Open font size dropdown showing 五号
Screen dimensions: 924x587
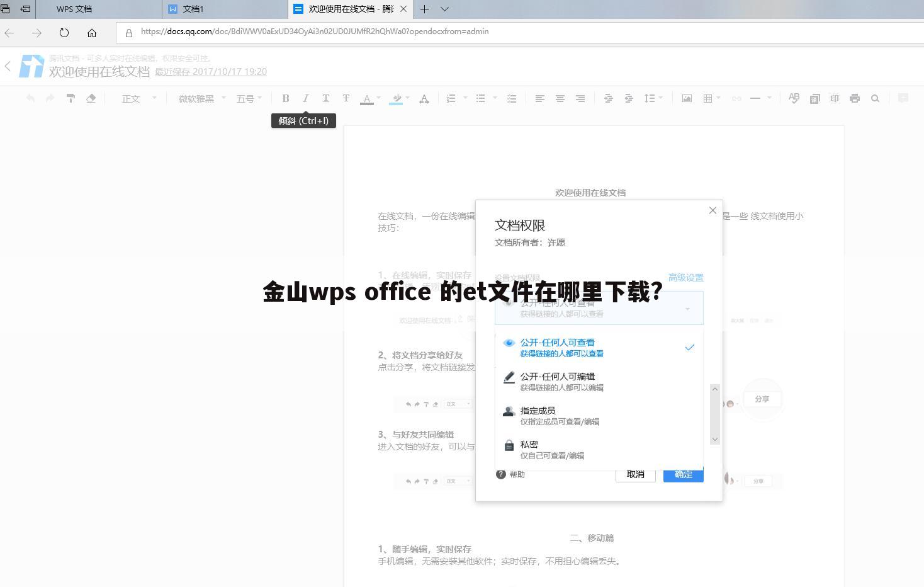[249, 98]
